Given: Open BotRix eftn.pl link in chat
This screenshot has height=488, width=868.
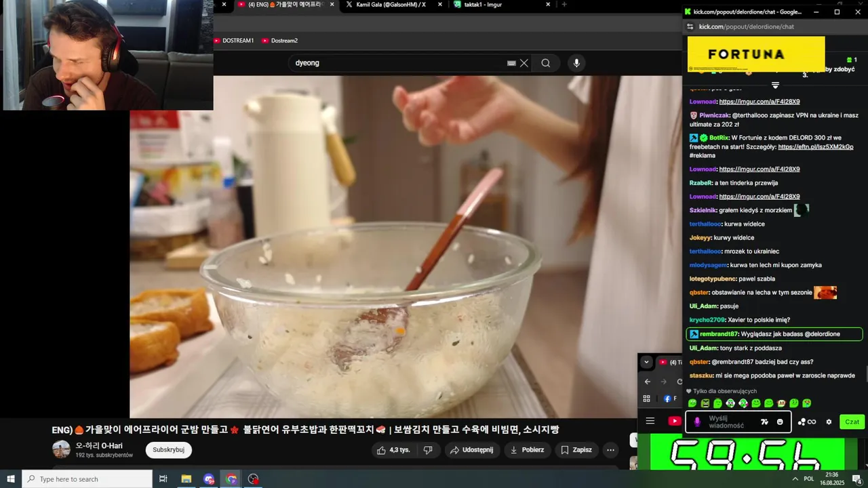Looking at the screenshot, I should coord(816,147).
